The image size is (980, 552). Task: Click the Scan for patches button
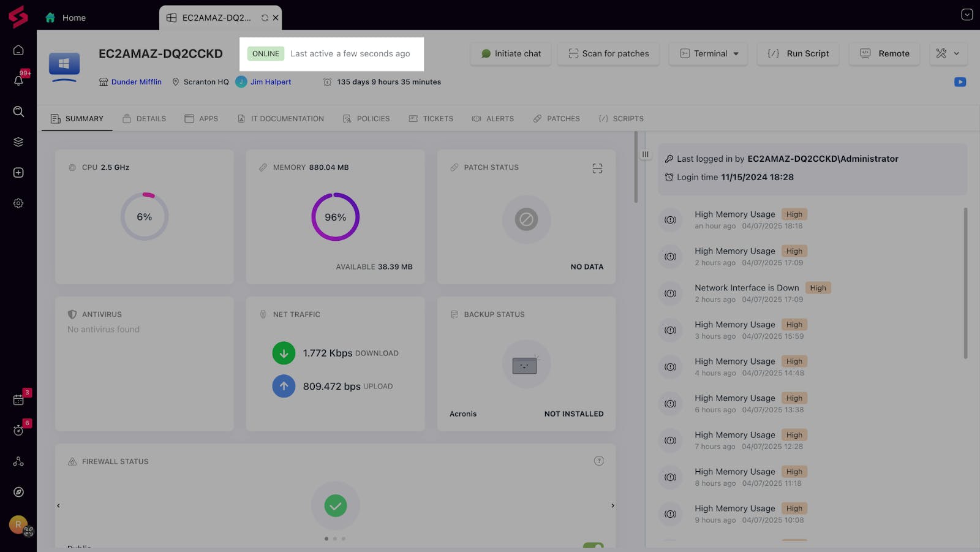(608, 54)
